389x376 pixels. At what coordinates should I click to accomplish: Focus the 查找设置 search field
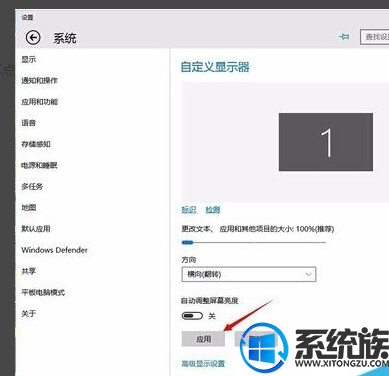pyautogui.click(x=375, y=37)
